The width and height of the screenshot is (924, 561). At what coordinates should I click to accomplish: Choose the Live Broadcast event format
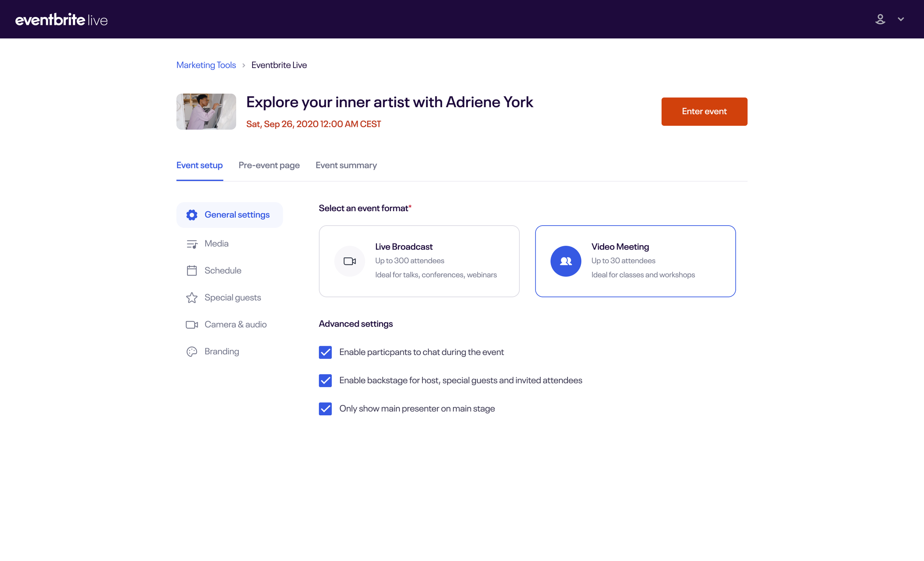point(419,261)
